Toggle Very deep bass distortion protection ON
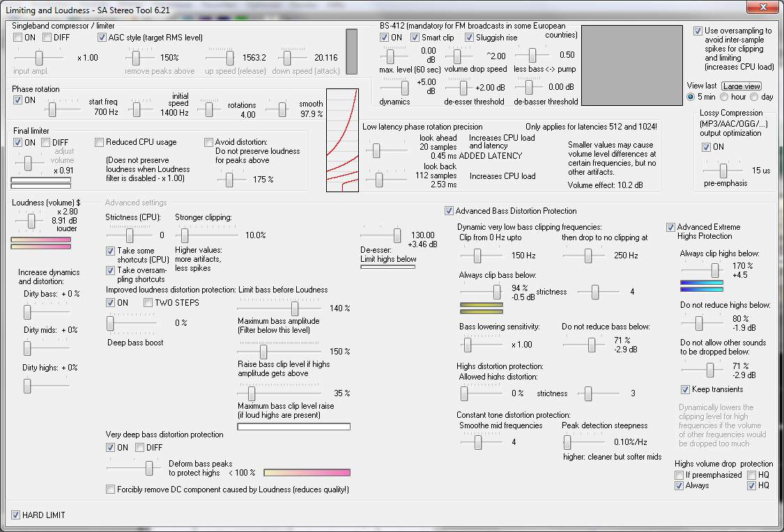784x532 pixels. pos(111,447)
